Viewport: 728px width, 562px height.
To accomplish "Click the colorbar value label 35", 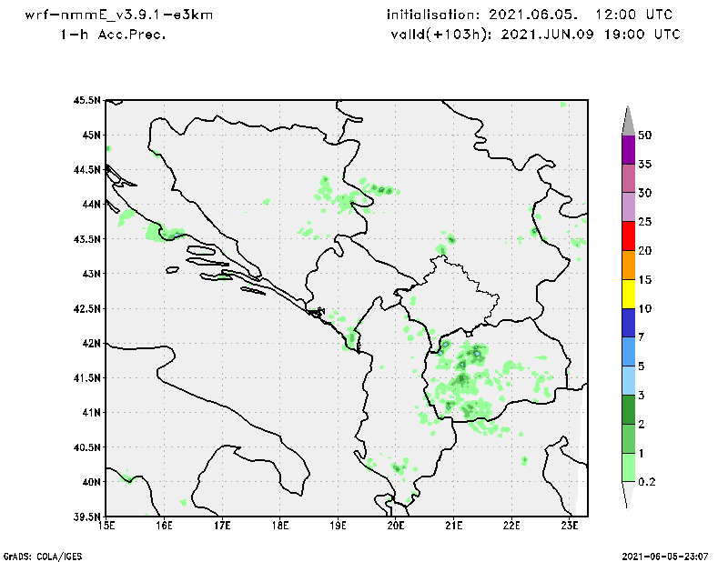I will pos(645,164).
